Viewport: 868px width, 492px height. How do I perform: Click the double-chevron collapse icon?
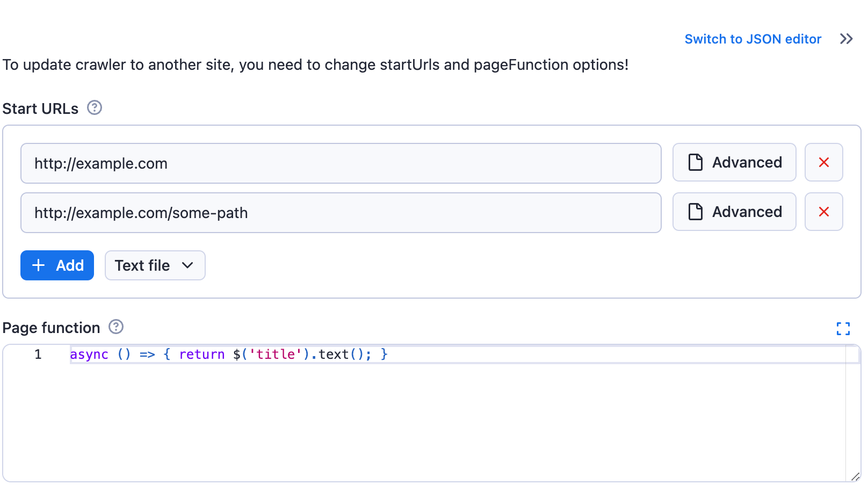[x=847, y=39]
